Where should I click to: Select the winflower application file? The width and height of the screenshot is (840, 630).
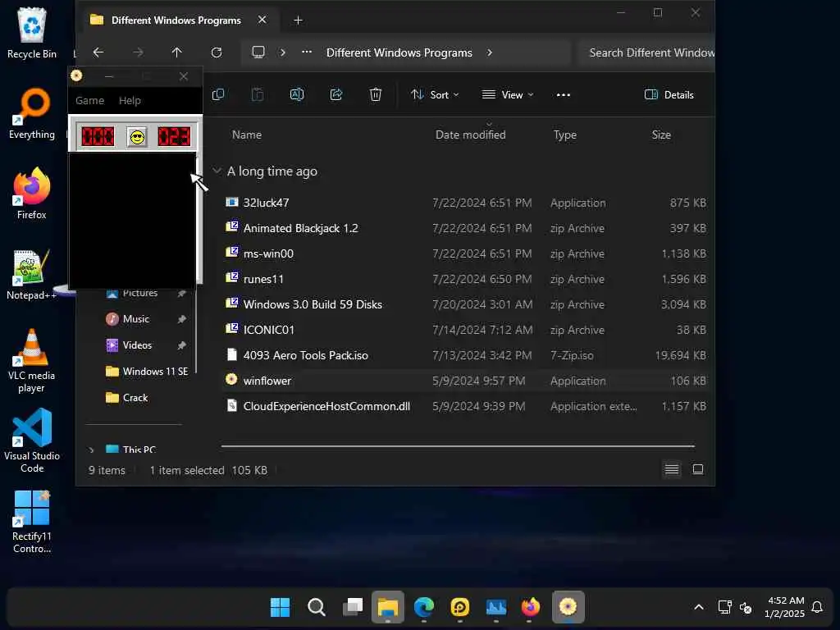click(x=464, y=381)
